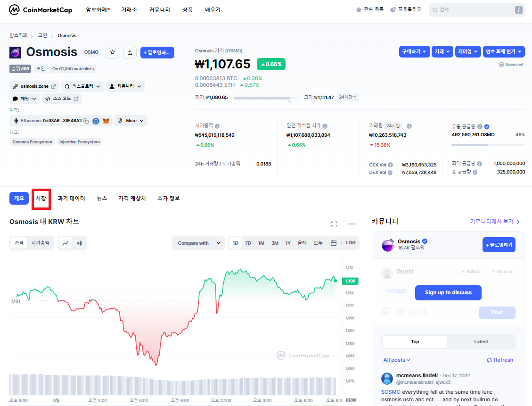Toggle chart to 시가총액 view
The image size is (532, 406).
(x=41, y=243)
